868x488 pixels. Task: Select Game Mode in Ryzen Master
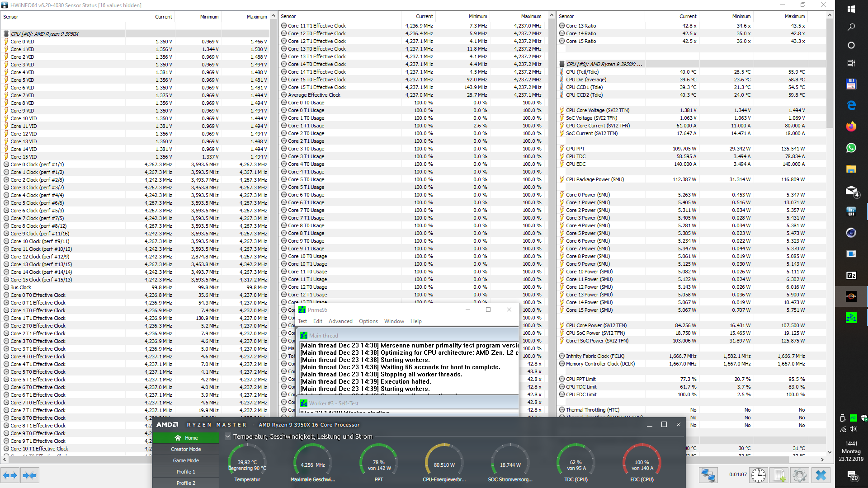(186, 460)
